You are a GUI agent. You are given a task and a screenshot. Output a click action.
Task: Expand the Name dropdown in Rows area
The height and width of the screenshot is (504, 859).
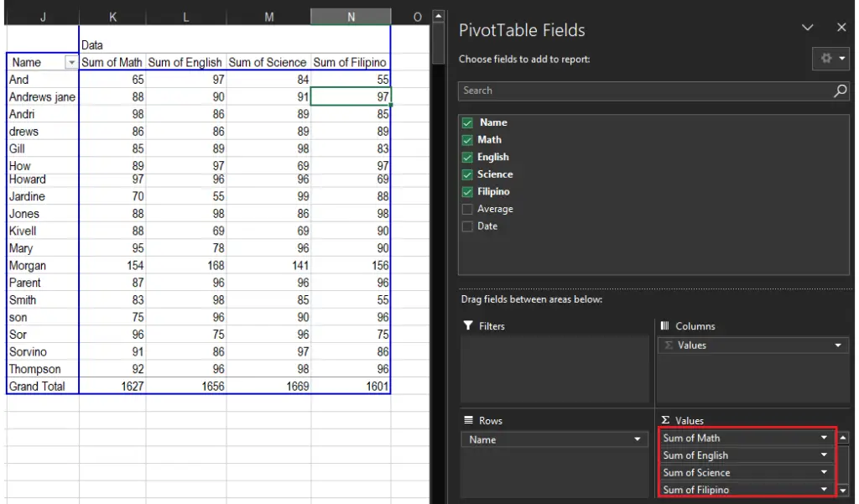pyautogui.click(x=638, y=439)
